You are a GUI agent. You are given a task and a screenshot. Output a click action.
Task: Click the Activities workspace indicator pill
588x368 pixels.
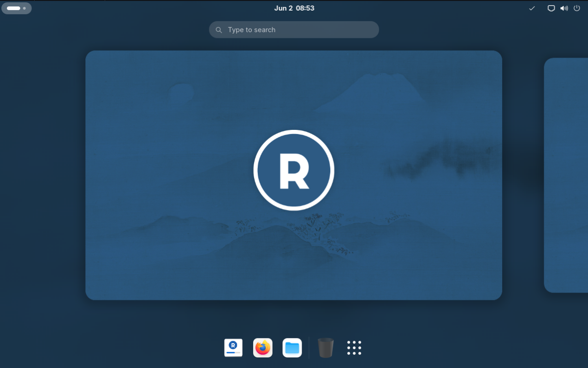(17, 8)
